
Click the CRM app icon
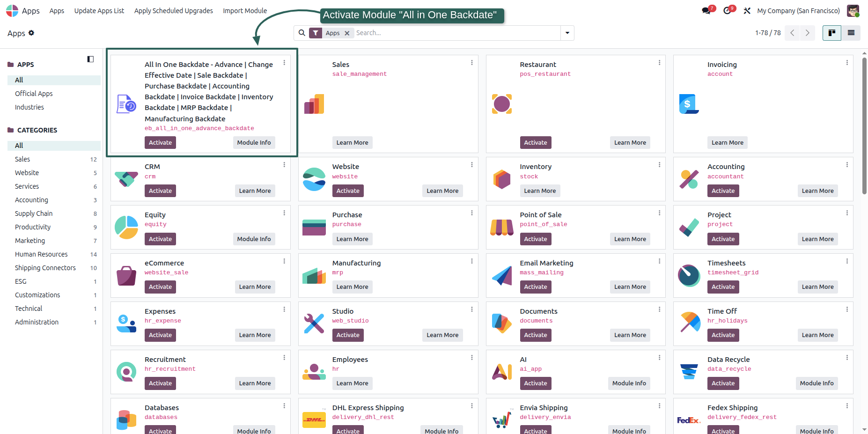tap(126, 179)
